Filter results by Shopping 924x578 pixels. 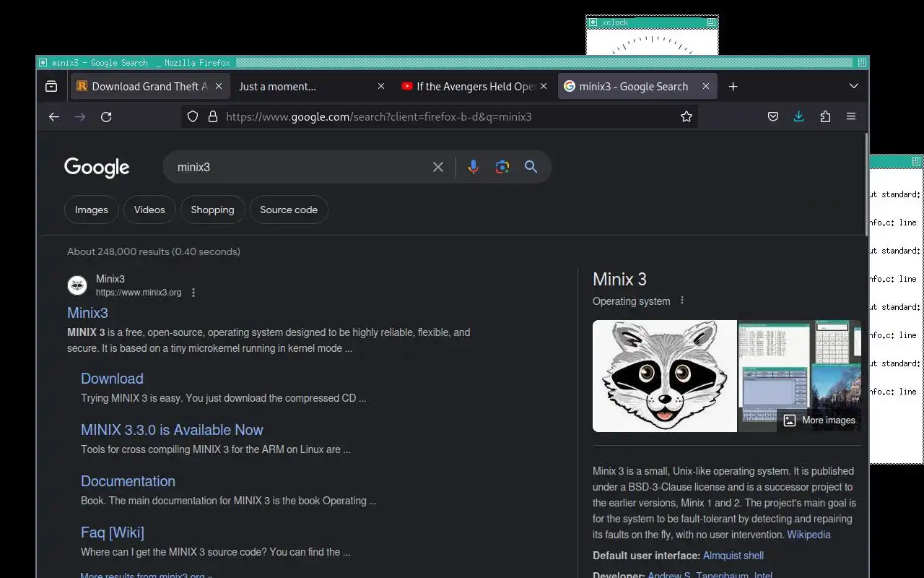212,210
